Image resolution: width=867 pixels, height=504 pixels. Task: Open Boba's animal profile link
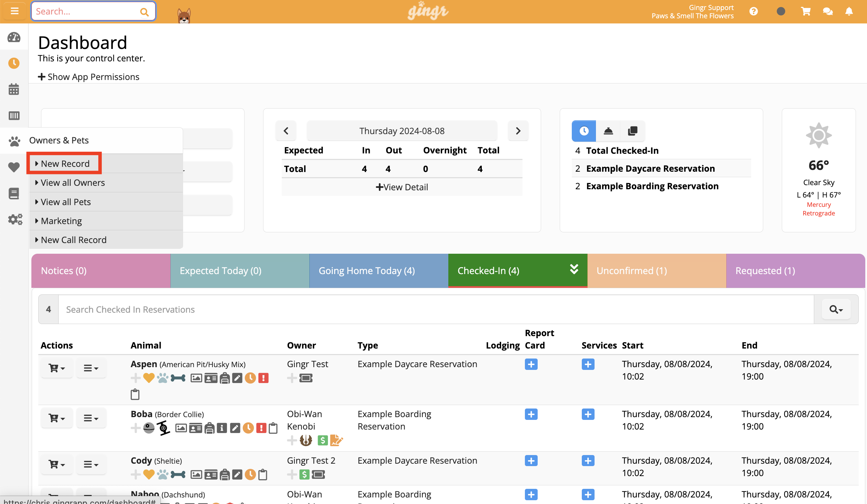tap(141, 414)
